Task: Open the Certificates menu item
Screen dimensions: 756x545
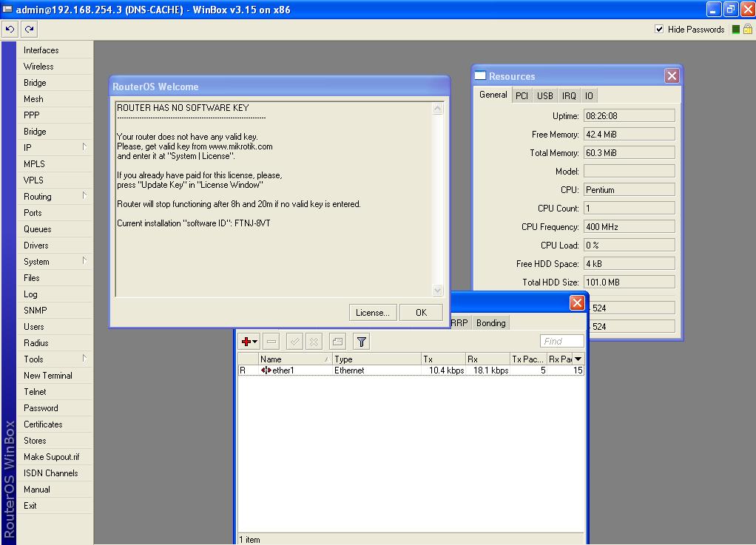Action: coord(55,424)
